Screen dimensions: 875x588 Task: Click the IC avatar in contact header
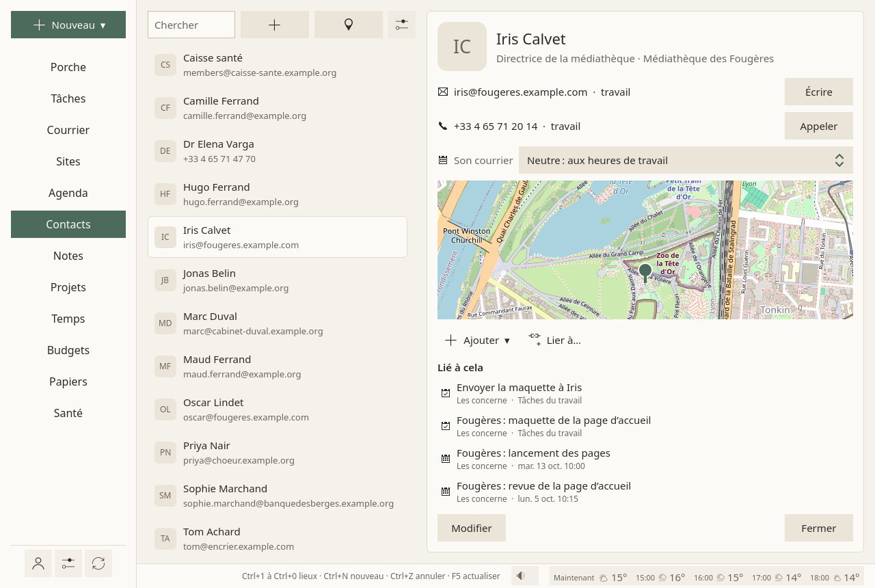[x=462, y=46]
